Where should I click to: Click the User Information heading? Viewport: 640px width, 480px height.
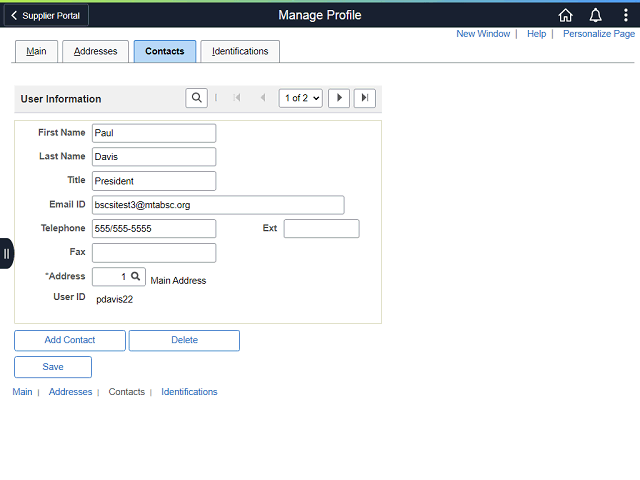pos(61,99)
